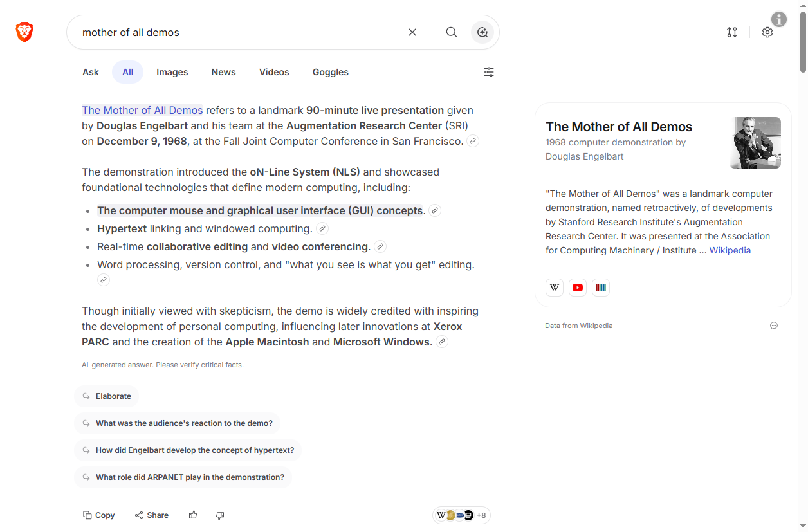Click the Brave lion logo
The image size is (808, 532).
click(x=24, y=32)
